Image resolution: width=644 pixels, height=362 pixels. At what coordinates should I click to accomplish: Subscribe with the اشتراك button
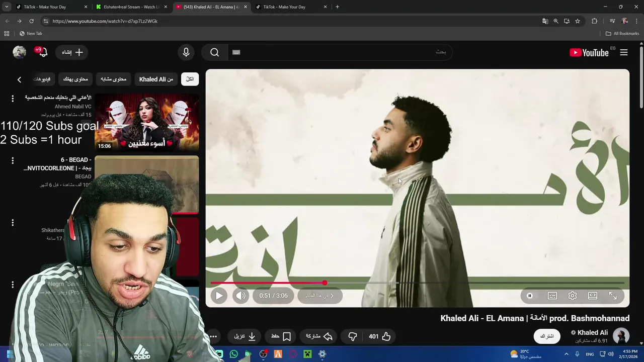547,336
